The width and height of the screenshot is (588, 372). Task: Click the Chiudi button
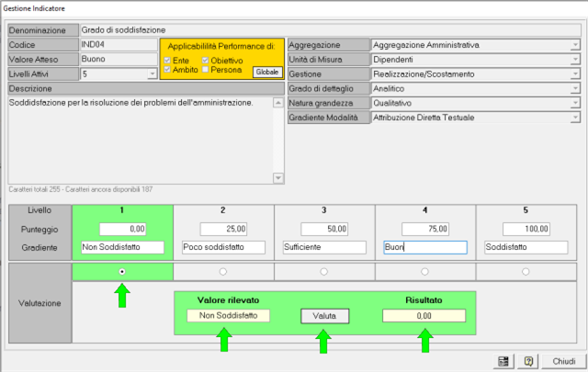(x=563, y=361)
